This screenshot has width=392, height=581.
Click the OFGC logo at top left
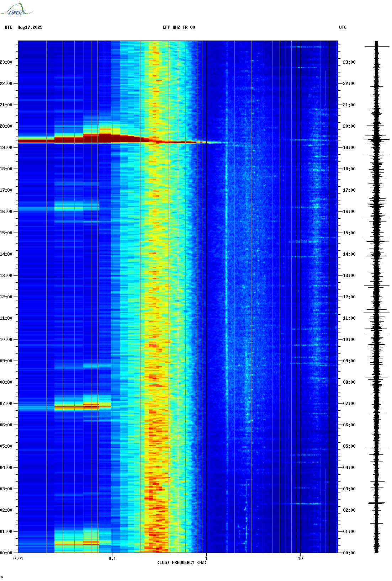tap(16, 9)
